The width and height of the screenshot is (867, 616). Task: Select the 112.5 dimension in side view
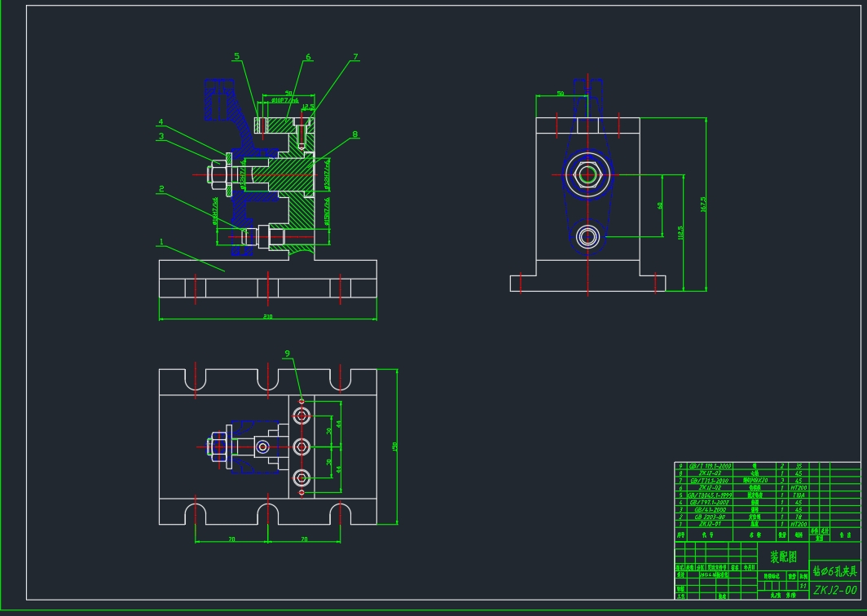[680, 232]
